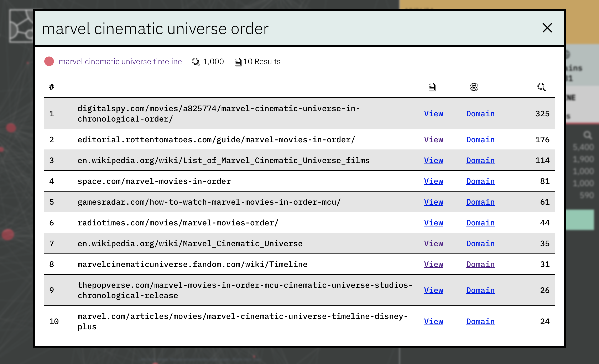This screenshot has height=364, width=599.
Task: Open the marvel cinematic universe timeline link
Action: [x=120, y=61]
